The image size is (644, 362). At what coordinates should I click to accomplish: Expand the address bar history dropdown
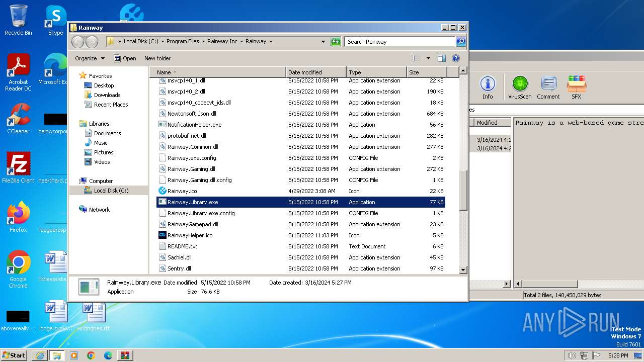[323, 42]
